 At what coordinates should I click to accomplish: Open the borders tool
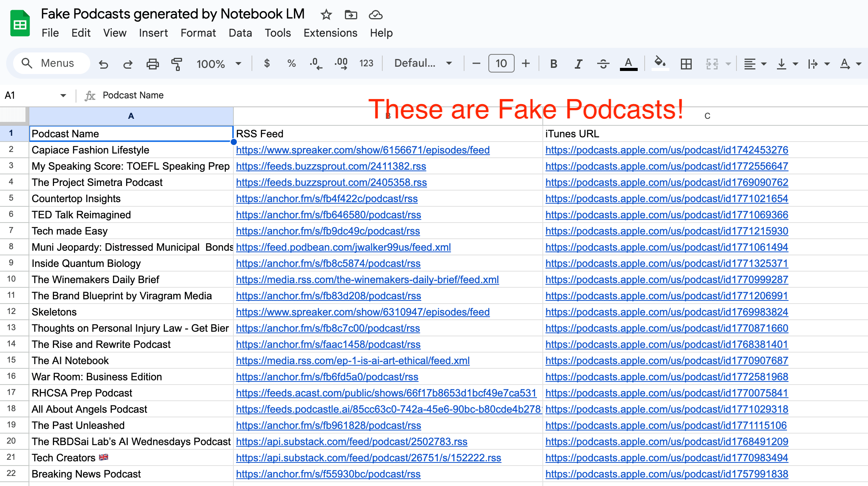point(686,64)
